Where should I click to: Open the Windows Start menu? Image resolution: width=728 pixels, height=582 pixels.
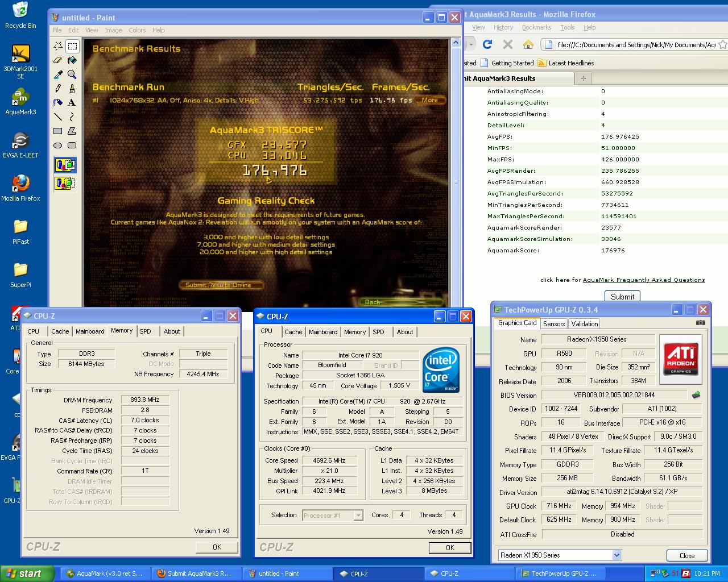[x=27, y=573]
